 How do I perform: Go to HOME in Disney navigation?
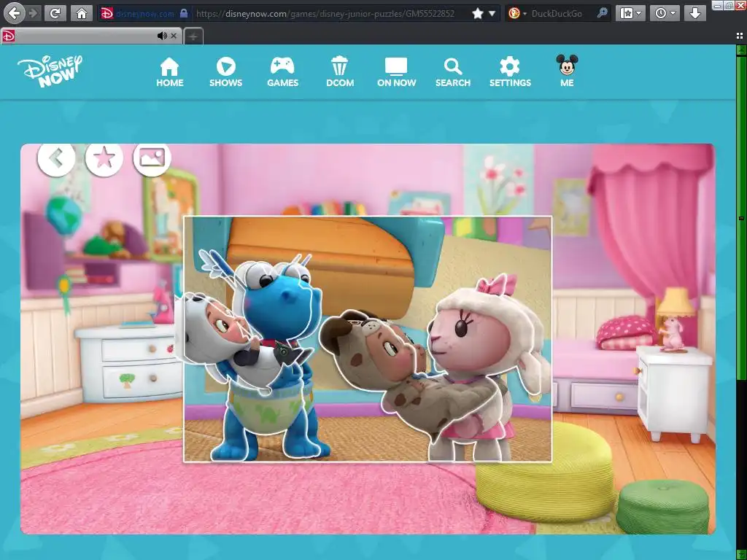tap(169, 72)
